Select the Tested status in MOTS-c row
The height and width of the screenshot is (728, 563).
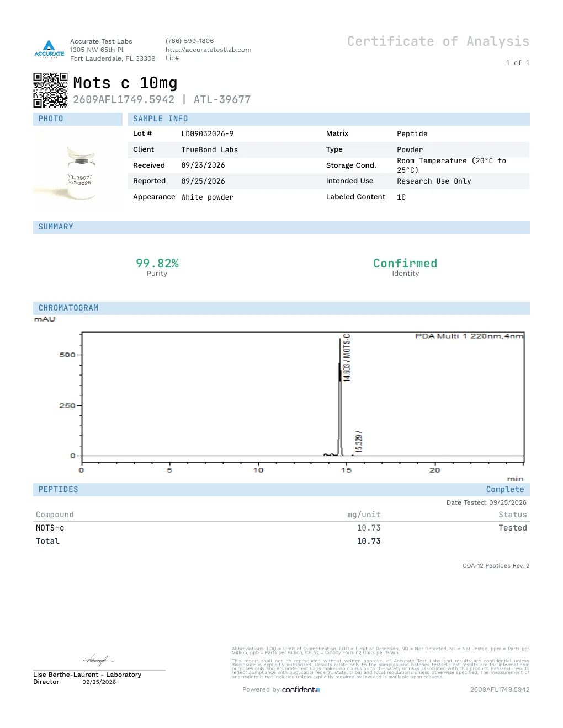(x=513, y=528)
